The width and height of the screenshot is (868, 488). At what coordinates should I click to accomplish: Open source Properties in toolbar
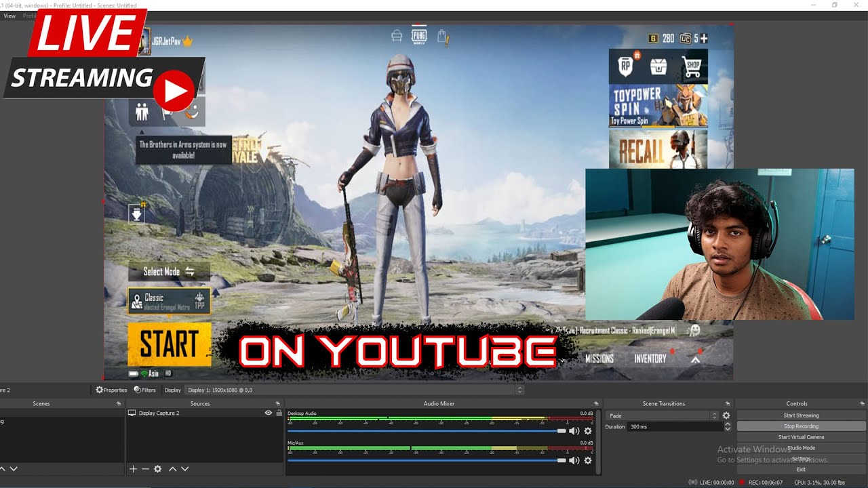(x=112, y=390)
